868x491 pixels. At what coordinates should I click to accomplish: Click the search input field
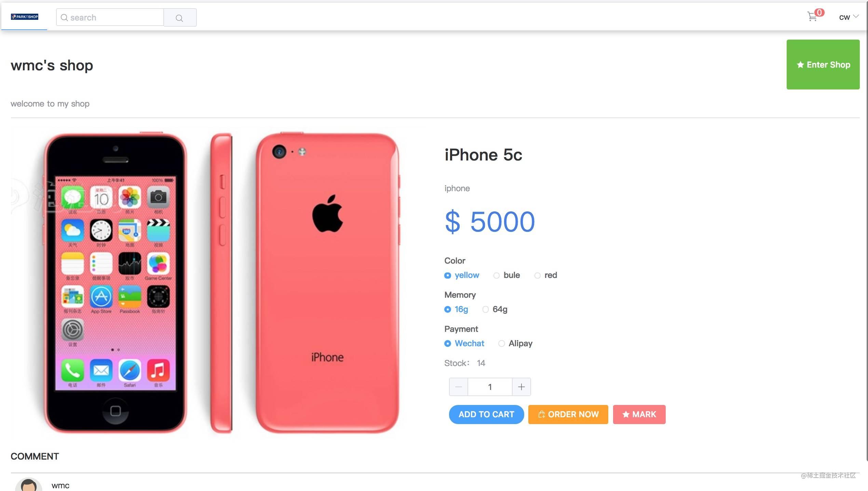(110, 17)
